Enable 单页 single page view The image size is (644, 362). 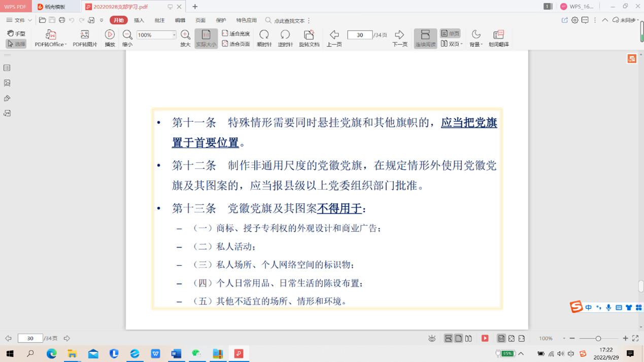pyautogui.click(x=450, y=33)
